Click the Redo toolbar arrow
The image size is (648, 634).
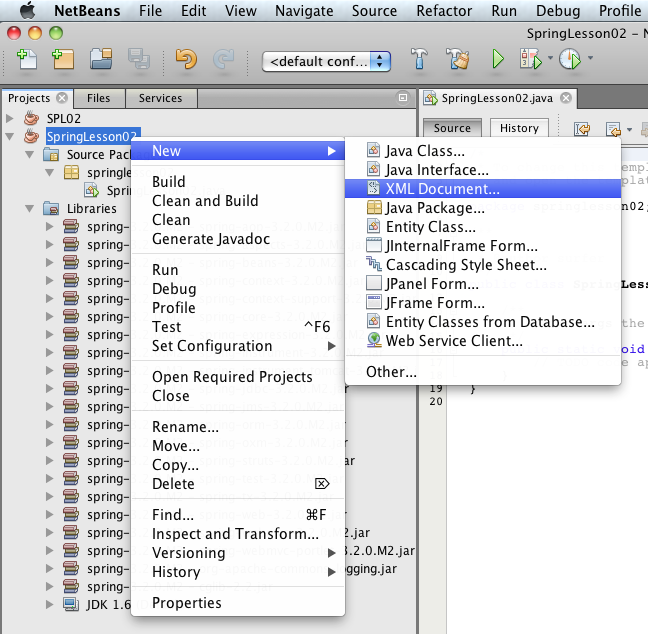223,59
